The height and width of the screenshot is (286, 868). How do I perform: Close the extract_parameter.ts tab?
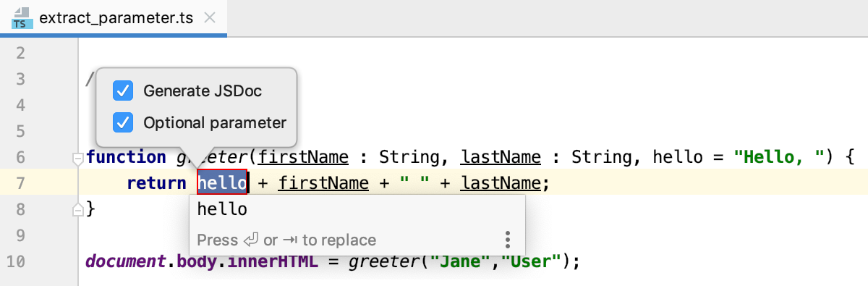pos(210,18)
